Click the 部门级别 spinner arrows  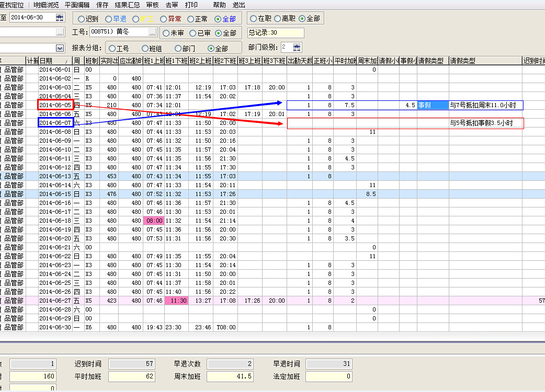pyautogui.click(x=297, y=47)
